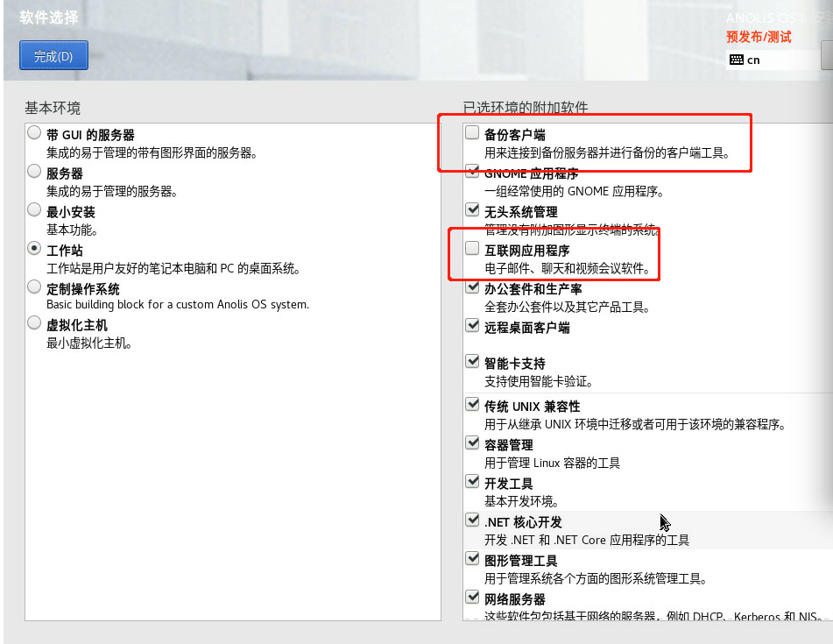Toggle the 容器管理 checkbox

pos(473,444)
